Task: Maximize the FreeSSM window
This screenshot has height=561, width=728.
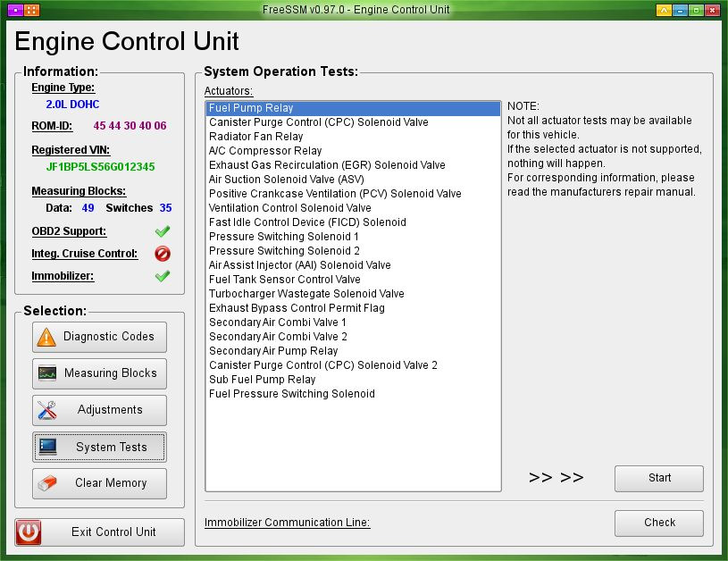Action: point(696,10)
